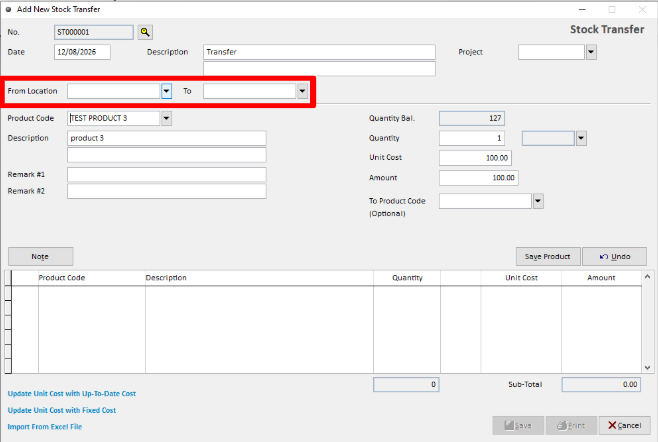Click the From Location input box
Viewport: 658px width, 442px height.
(x=114, y=91)
